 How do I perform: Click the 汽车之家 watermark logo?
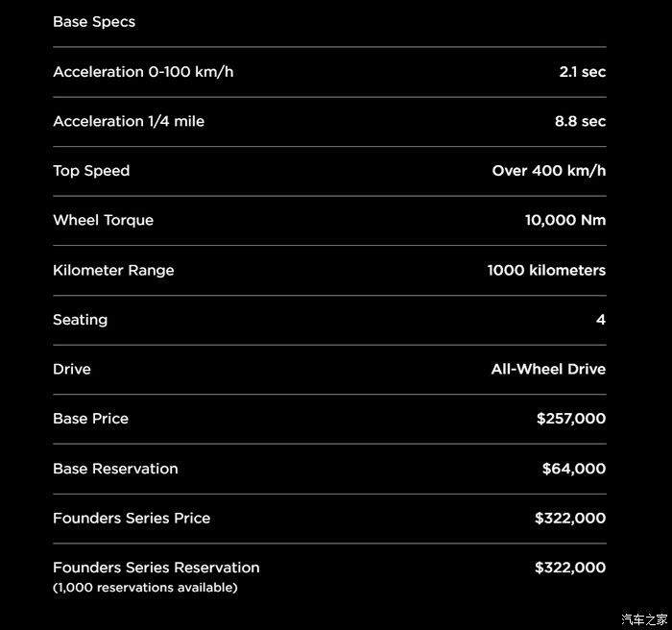(644, 618)
